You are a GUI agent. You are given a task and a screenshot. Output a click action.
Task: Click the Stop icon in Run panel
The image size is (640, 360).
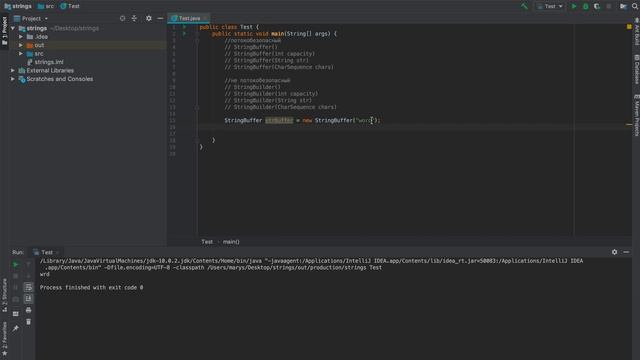click(x=16, y=276)
